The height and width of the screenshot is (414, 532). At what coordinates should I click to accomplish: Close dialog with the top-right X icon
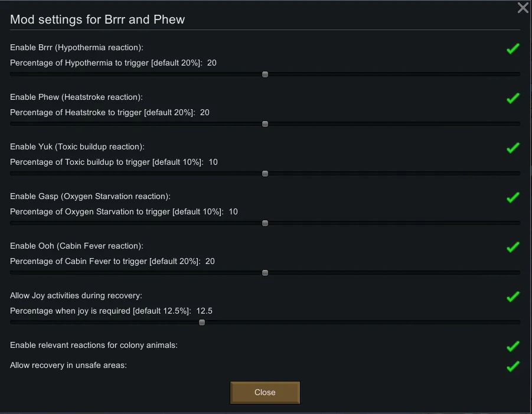coord(523,8)
